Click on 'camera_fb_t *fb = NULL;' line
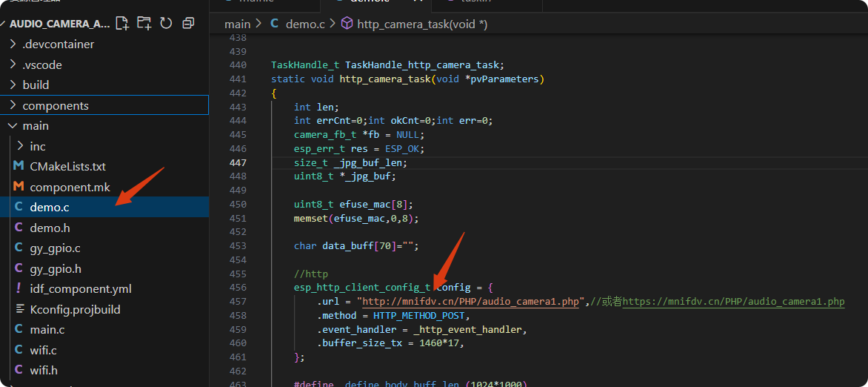The height and width of the screenshot is (387, 868). (x=358, y=135)
